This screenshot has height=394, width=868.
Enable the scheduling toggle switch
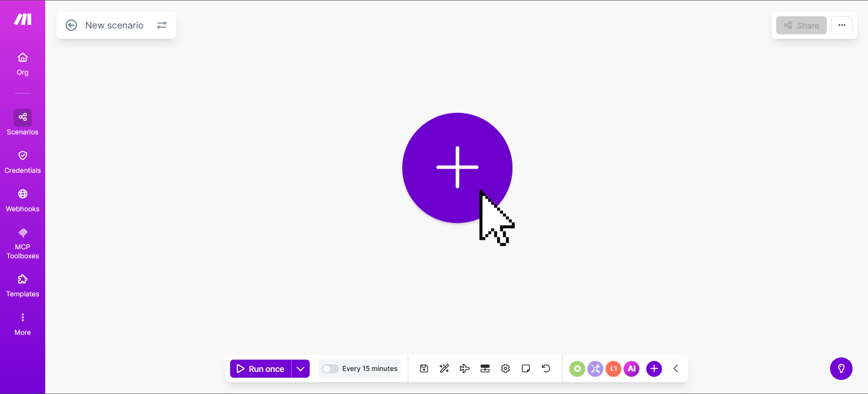[x=330, y=369]
